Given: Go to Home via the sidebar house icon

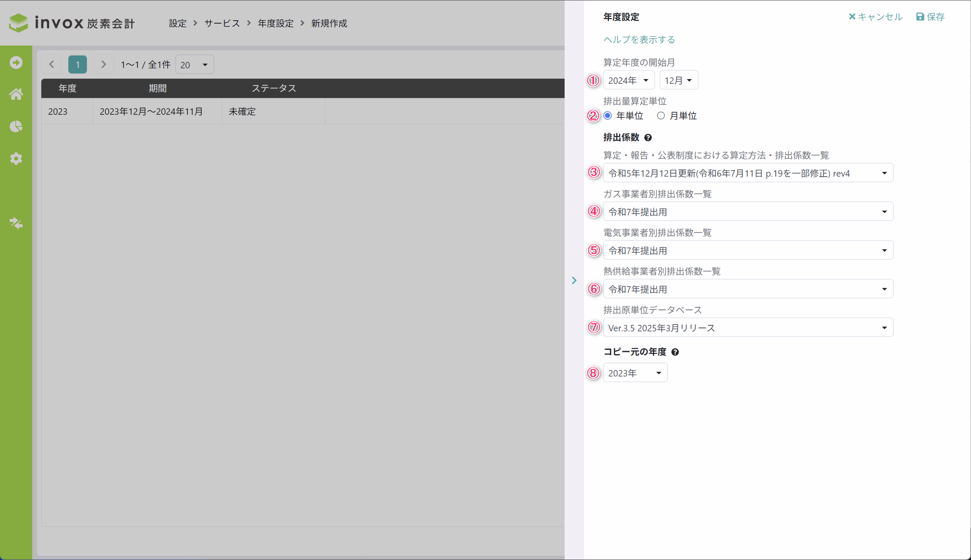Looking at the screenshot, I should (x=16, y=94).
